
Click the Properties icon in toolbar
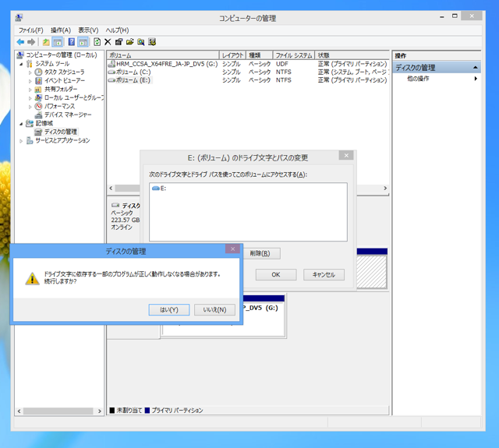coord(119,42)
